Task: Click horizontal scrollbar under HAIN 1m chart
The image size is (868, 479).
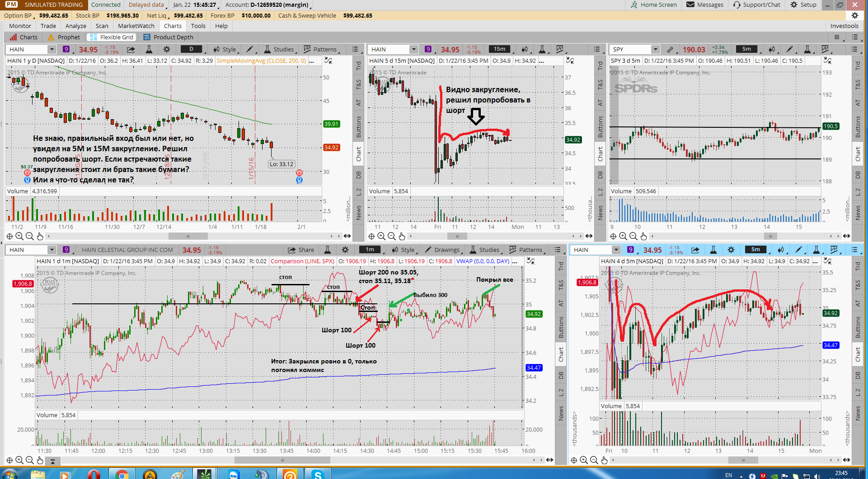Action: click(282, 460)
